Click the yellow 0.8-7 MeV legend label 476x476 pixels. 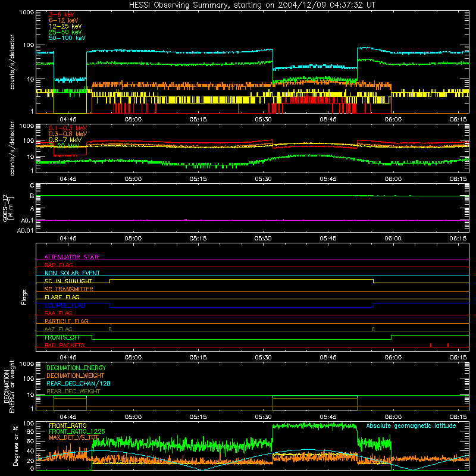point(65,140)
